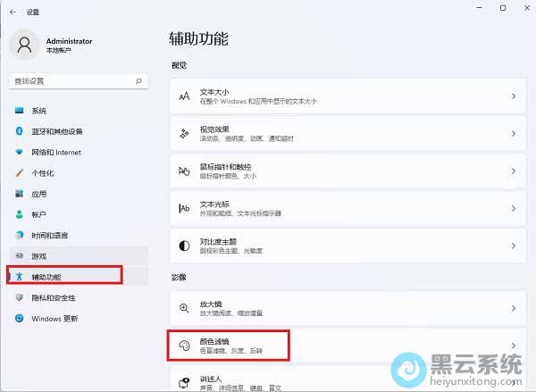Select 系统 in the sidebar

pyautogui.click(x=39, y=111)
